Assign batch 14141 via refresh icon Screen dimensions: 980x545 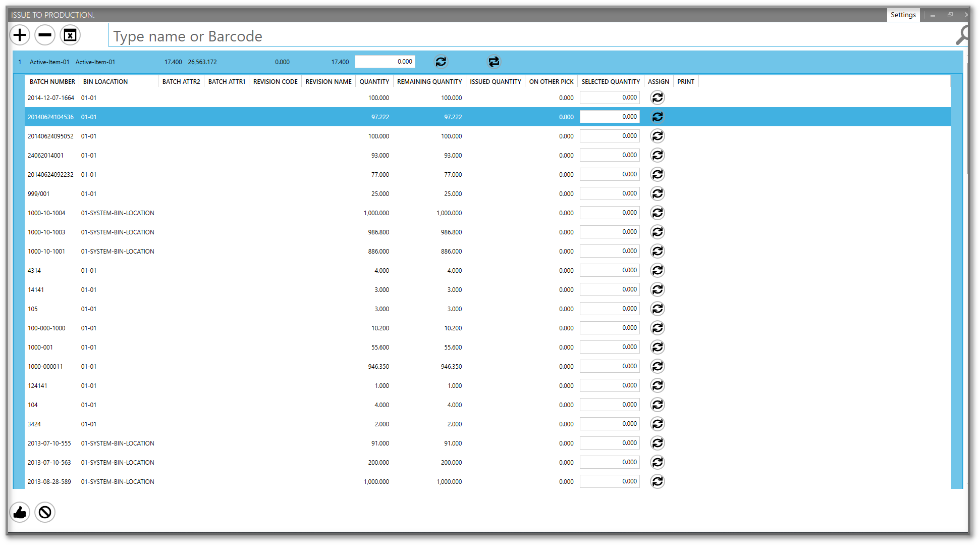658,289
